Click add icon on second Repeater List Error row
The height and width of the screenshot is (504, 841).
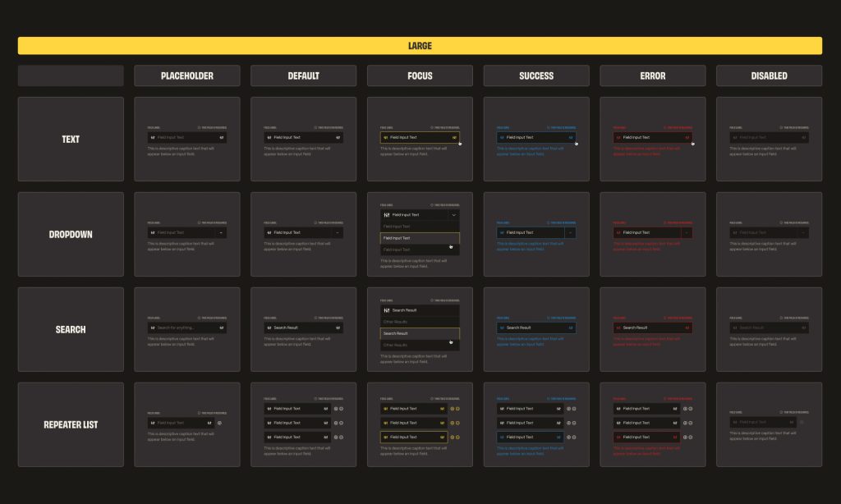tap(685, 423)
